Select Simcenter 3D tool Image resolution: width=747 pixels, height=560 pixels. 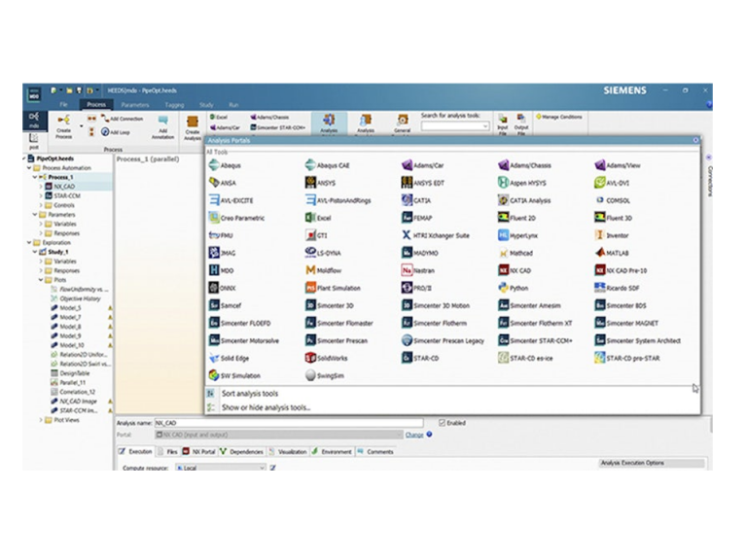329,305
